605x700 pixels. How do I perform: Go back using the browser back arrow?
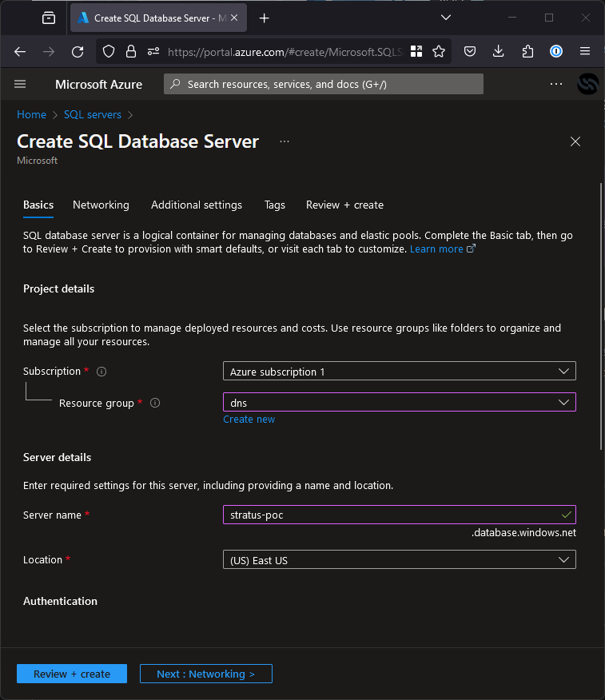pos(20,52)
